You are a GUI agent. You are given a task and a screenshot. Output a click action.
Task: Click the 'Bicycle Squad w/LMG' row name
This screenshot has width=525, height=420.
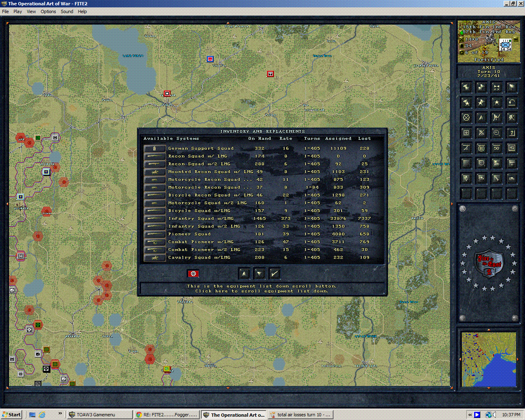[199, 211]
